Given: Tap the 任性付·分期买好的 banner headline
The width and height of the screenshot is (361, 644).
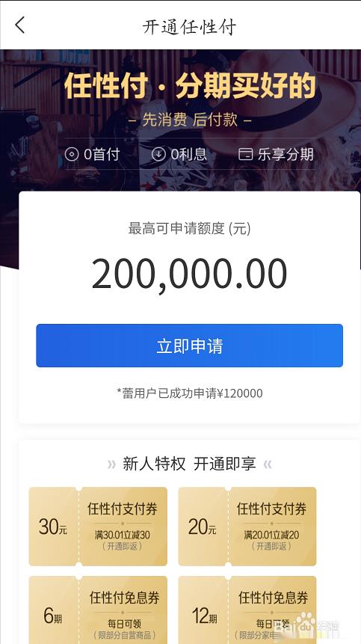Looking at the screenshot, I should click(x=190, y=86).
